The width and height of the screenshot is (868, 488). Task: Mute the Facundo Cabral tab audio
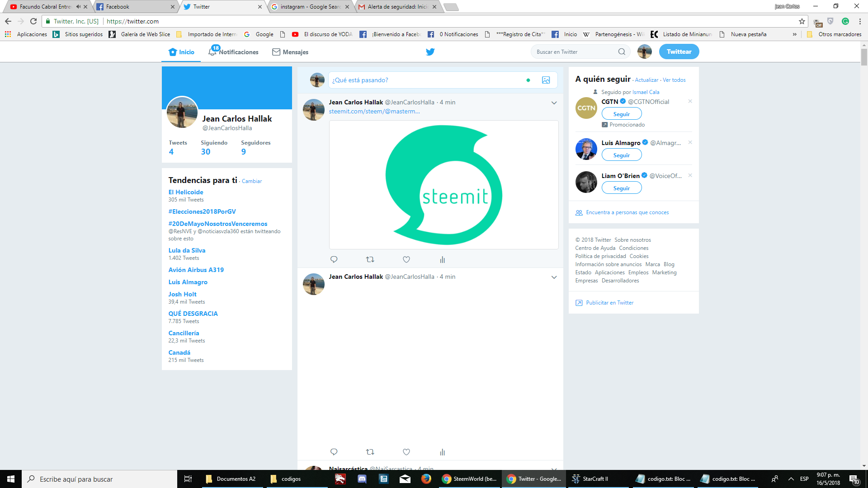click(78, 7)
